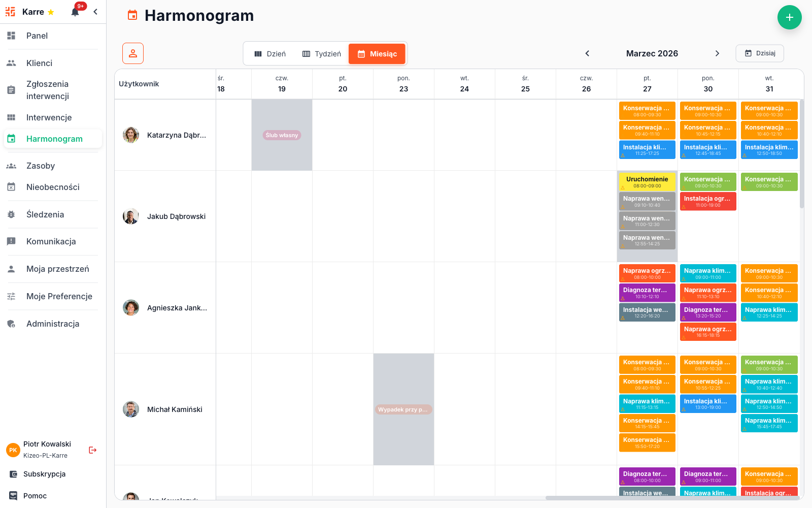This screenshot has height=508, width=812.
Task: Go to the previous month
Action: [587, 53]
